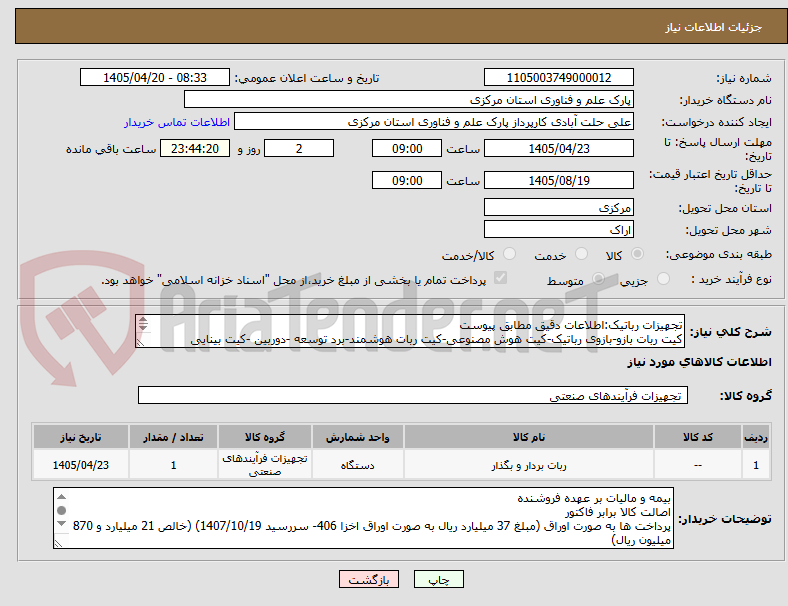788x606 pixels.
Task: Click the table cell ربات بردار و بگذار
Action: coord(529,465)
